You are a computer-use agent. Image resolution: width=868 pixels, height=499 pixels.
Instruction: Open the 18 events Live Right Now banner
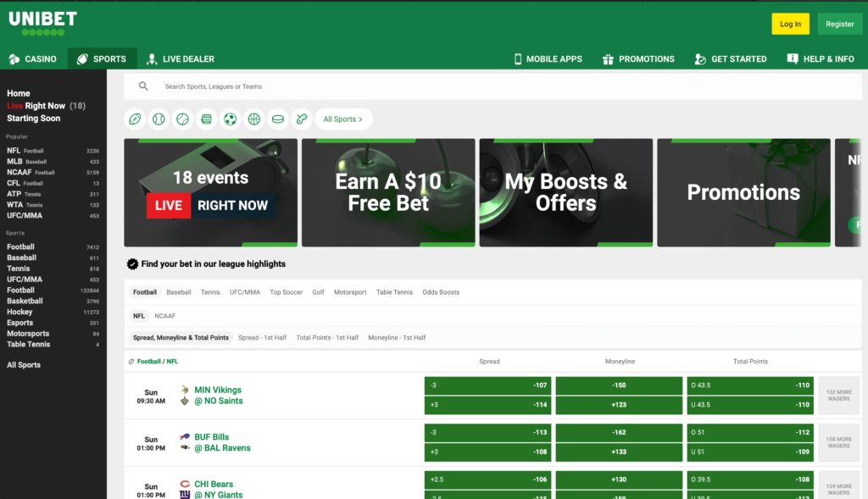coord(210,192)
